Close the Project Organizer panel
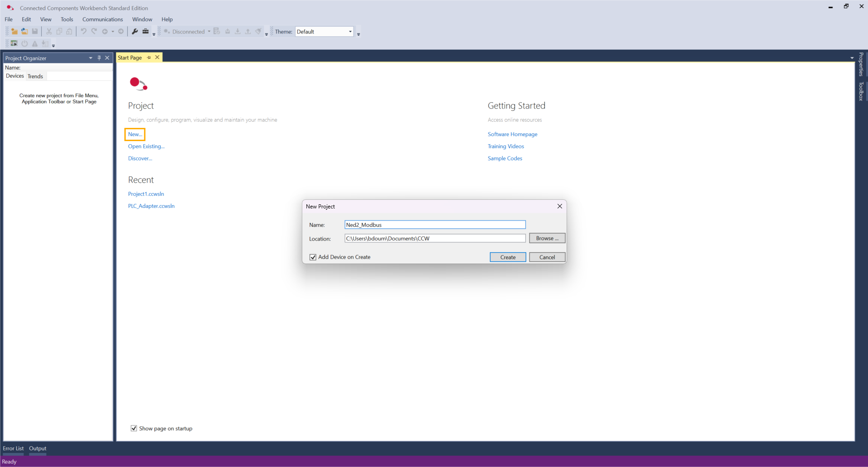This screenshot has height=467, width=868. [x=107, y=58]
